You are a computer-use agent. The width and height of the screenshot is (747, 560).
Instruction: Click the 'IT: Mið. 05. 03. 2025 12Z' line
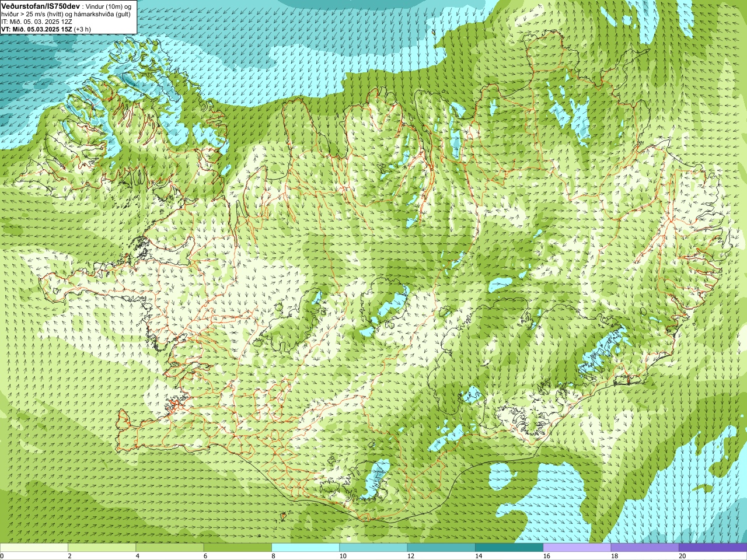[37, 22]
